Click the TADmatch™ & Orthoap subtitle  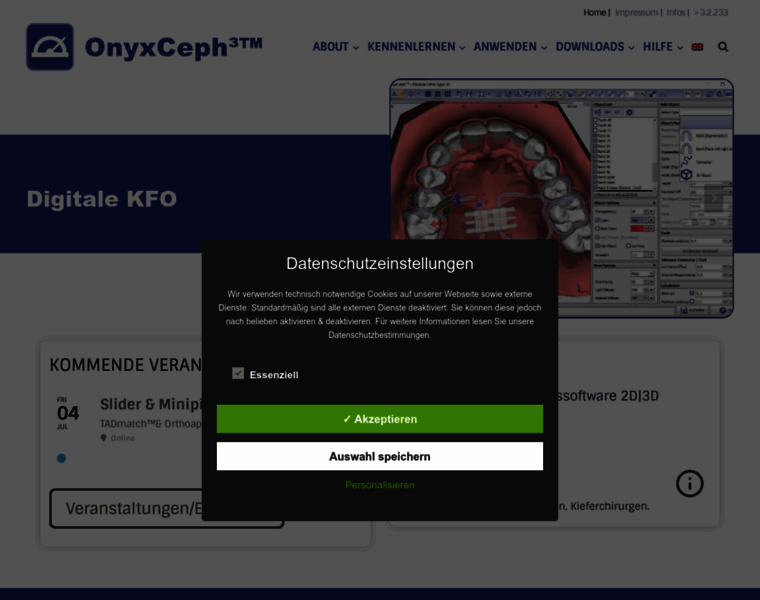[x=151, y=424]
